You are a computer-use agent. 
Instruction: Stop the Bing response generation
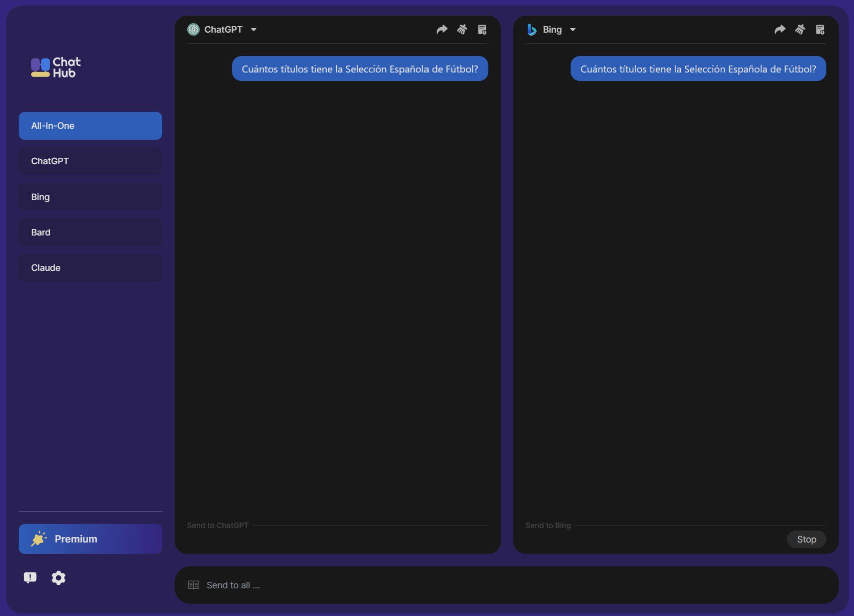(806, 539)
